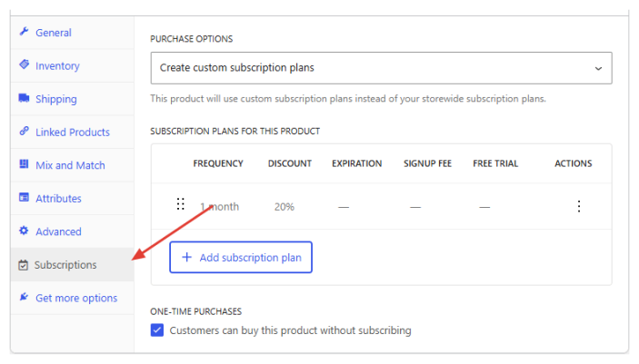Open the Purchase Options dropdown

click(x=381, y=68)
